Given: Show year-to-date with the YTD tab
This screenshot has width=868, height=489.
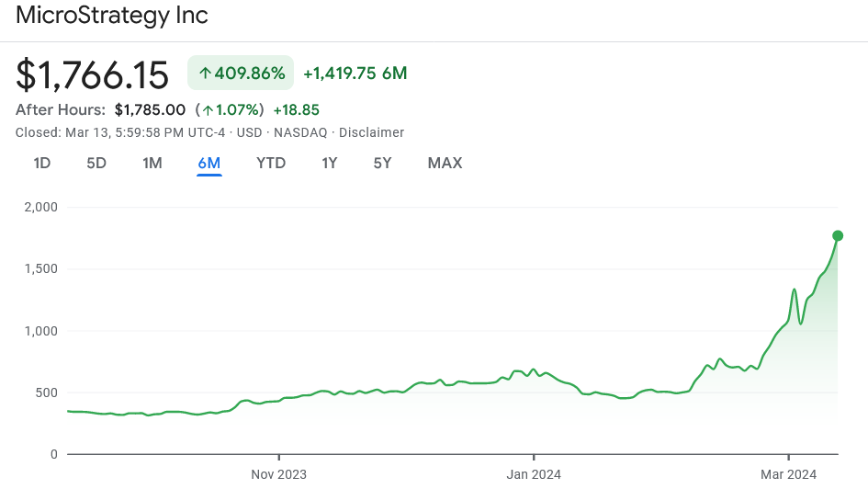Looking at the screenshot, I should point(271,164).
